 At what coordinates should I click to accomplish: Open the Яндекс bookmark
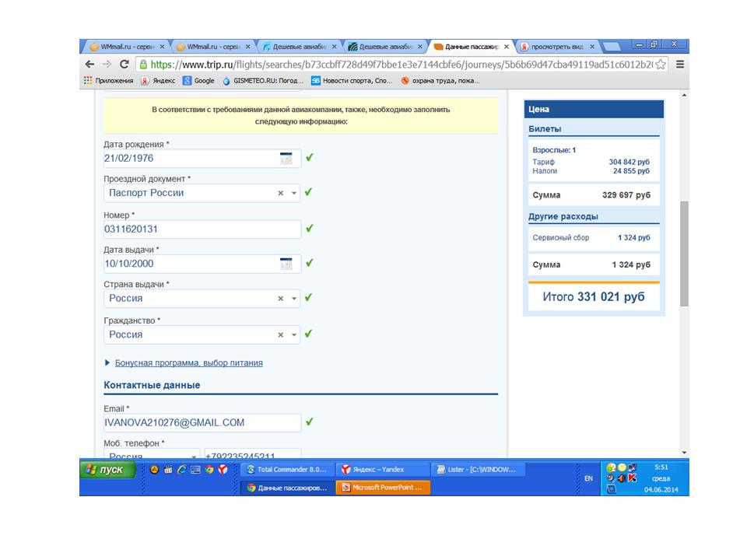point(158,80)
